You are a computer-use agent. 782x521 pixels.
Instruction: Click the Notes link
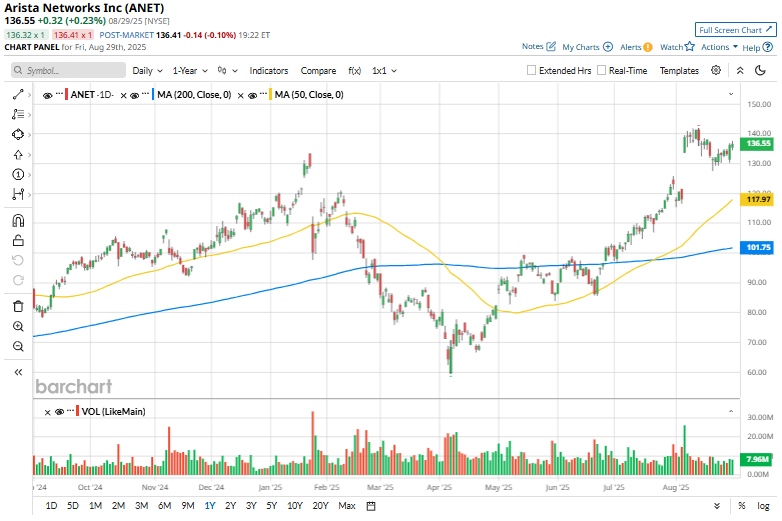point(532,46)
